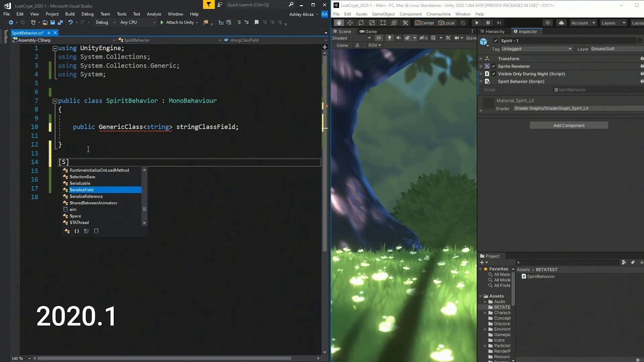The width and height of the screenshot is (644, 362).
Task: Switch to the Game tab
Action: (368, 31)
